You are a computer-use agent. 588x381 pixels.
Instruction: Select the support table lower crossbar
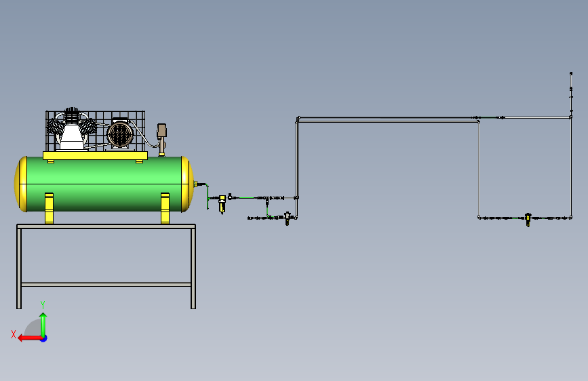click(x=106, y=285)
